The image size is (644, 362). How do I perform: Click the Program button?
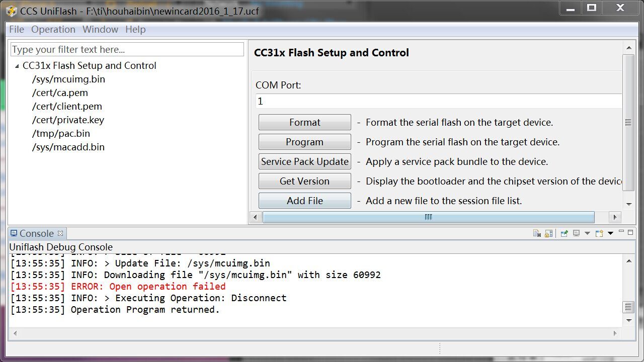(305, 142)
